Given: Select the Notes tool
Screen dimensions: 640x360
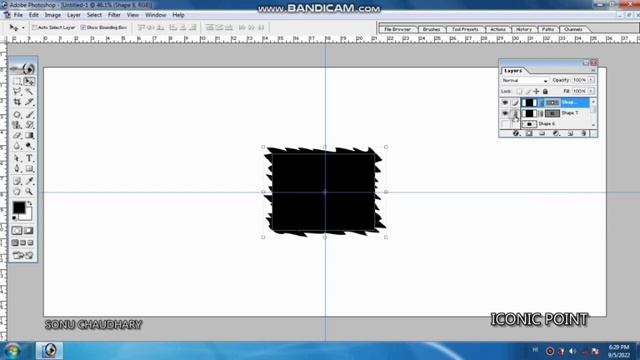Looking at the screenshot, I should tap(17, 181).
